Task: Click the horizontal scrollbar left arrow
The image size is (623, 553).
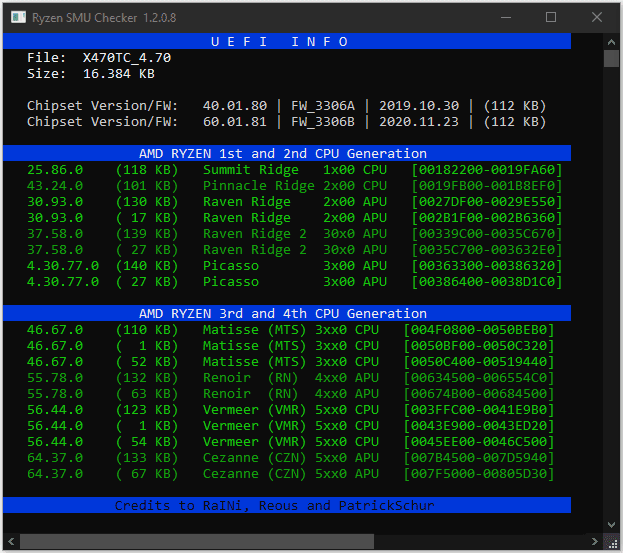Action: 11,541
